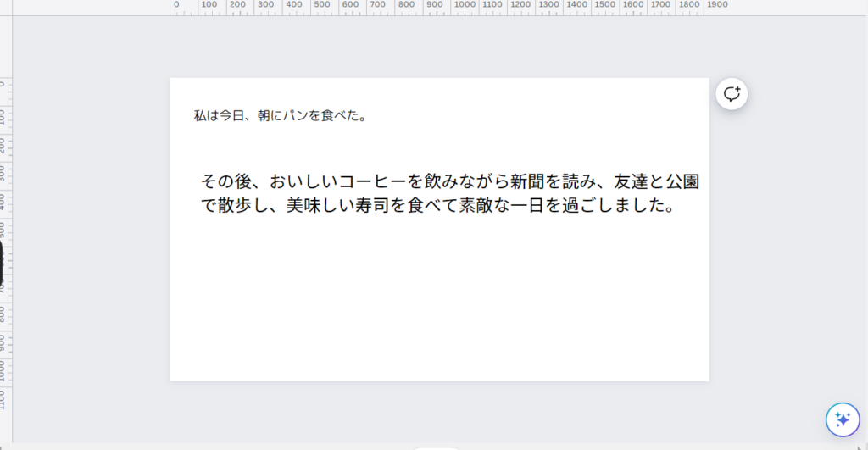
Task: Click the 1000 mark on horizontal ruler
Action: [x=465, y=5]
